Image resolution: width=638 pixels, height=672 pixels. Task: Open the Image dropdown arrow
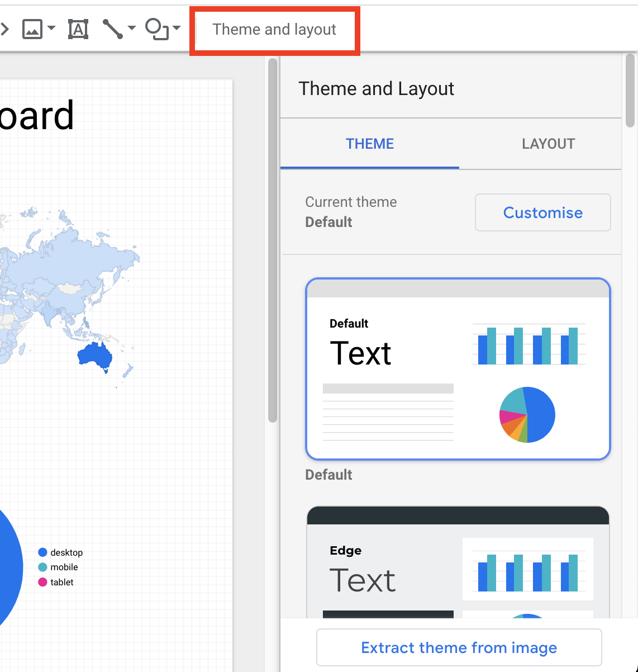(x=51, y=28)
